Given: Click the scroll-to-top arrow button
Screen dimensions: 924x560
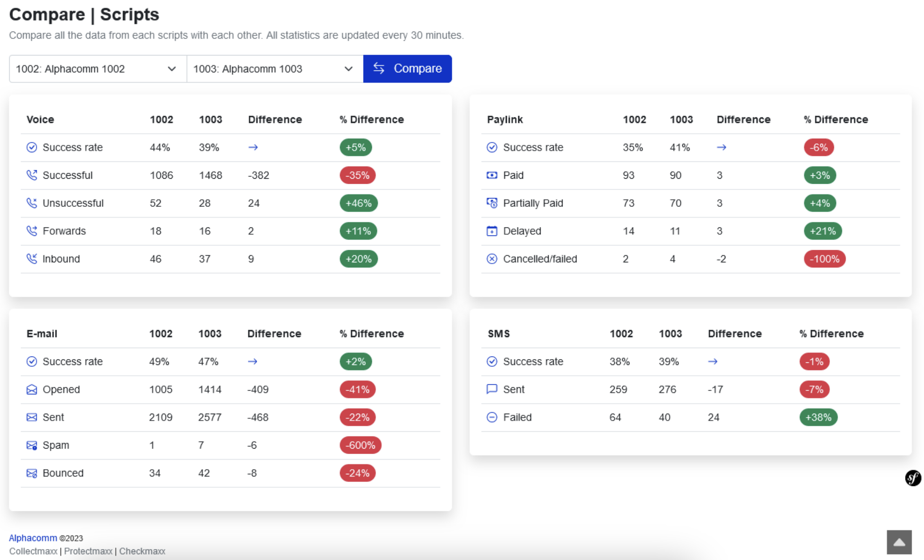Looking at the screenshot, I should point(899,542).
